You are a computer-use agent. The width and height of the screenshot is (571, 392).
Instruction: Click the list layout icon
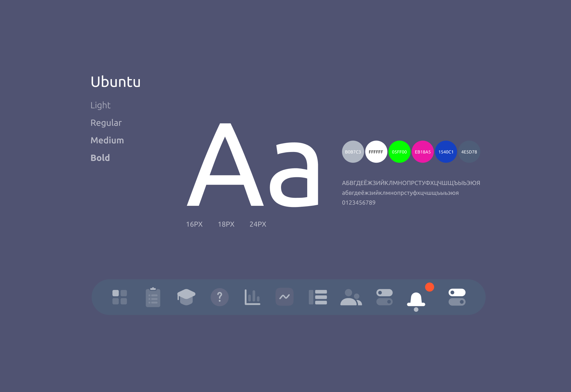[318, 297]
